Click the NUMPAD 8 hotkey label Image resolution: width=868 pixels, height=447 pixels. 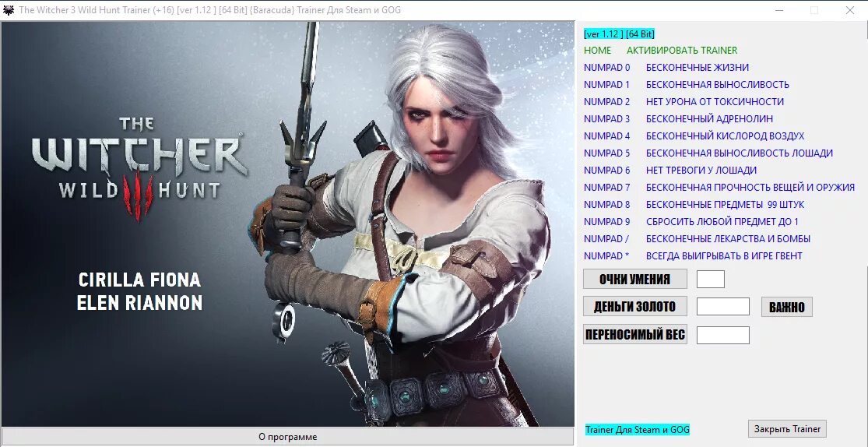coord(606,205)
